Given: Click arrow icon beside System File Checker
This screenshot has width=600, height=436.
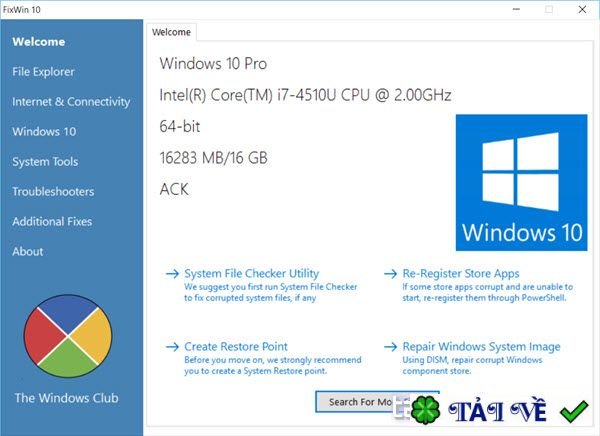Looking at the screenshot, I should [x=173, y=274].
